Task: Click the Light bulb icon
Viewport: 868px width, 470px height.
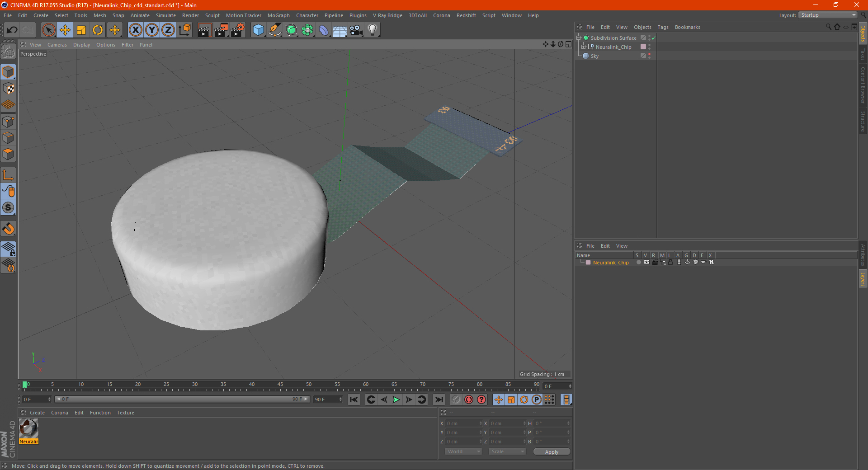Action: click(x=373, y=30)
